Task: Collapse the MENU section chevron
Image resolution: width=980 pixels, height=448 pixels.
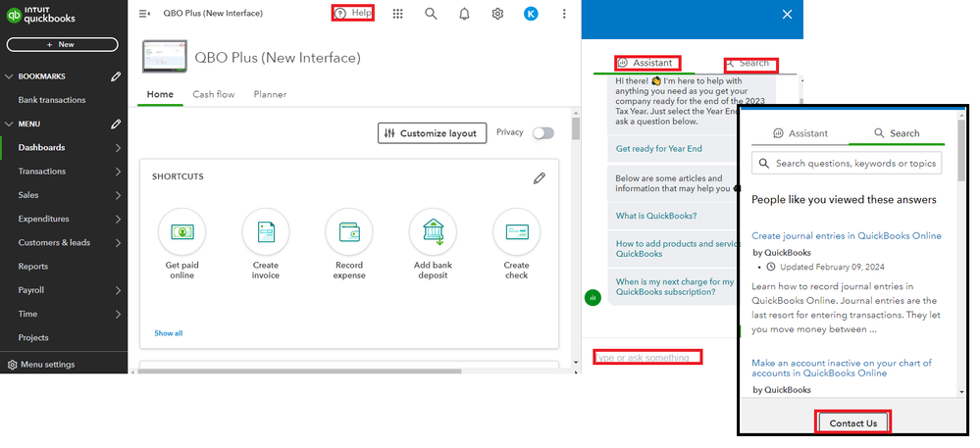Action: pyautogui.click(x=9, y=124)
